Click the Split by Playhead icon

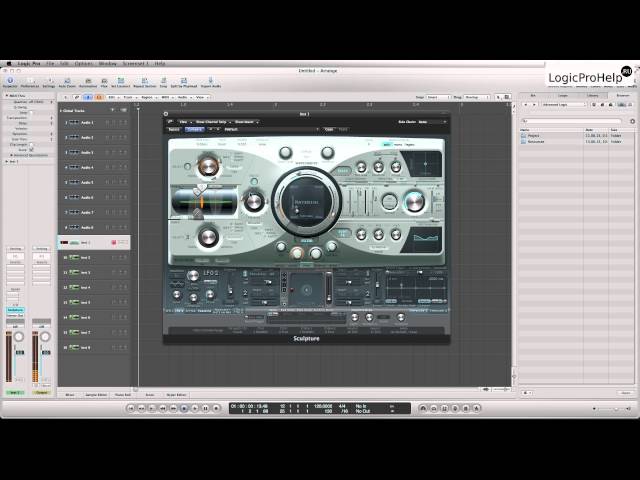coord(184,81)
